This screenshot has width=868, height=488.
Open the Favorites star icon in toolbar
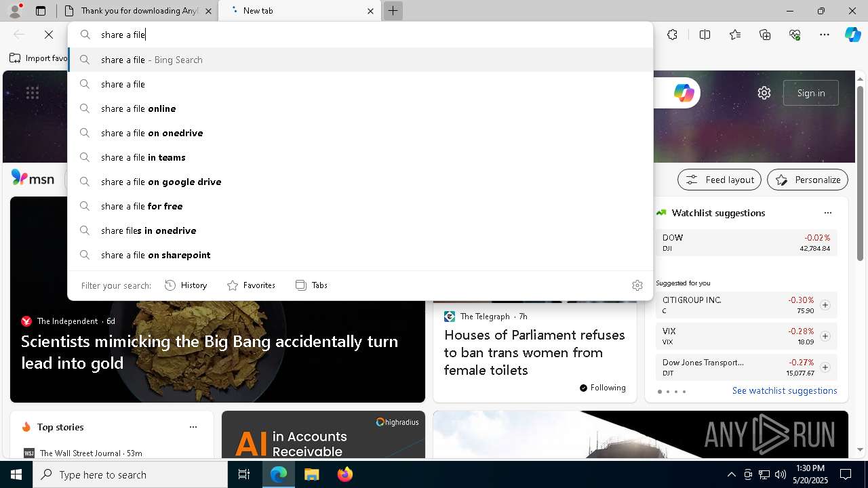point(735,35)
